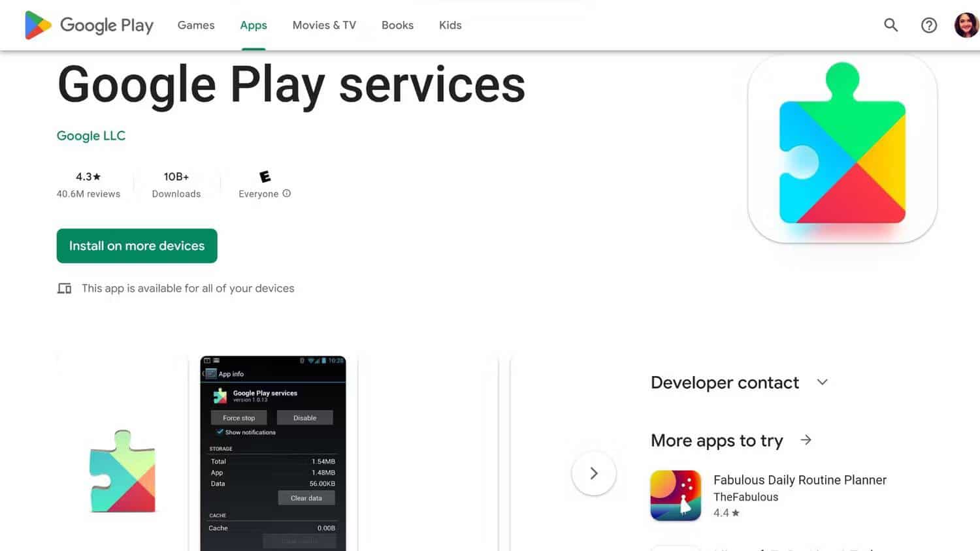Select the Fabulous Daily Routine Planner app icon

point(676,495)
